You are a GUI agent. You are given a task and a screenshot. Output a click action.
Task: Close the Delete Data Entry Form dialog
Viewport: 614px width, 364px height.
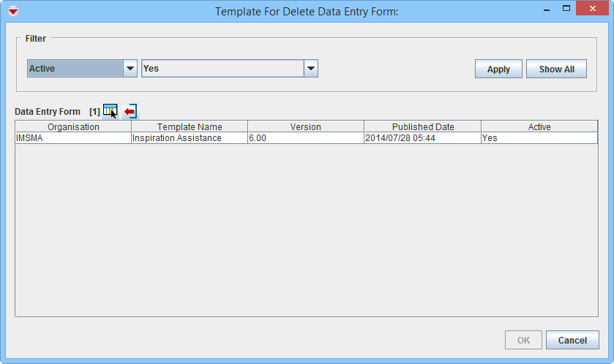pyautogui.click(x=593, y=9)
